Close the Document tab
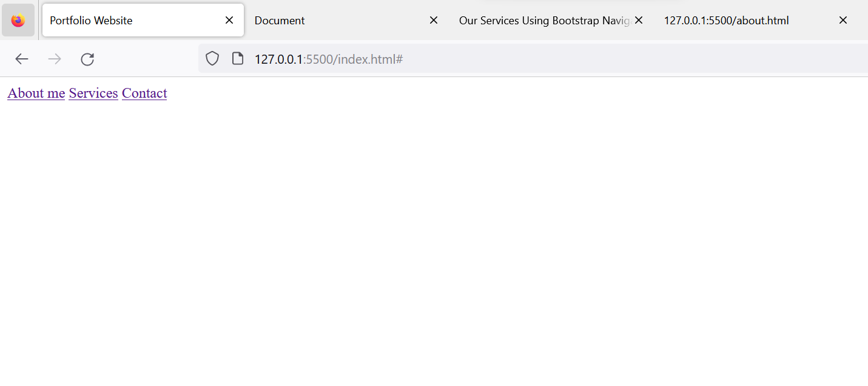 pyautogui.click(x=434, y=20)
